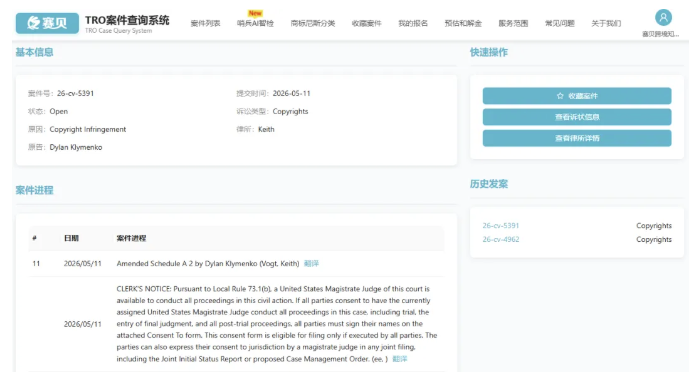Click the Amended Schedule A 2 entry text
This screenshot has width=698, height=380.
[208, 263]
